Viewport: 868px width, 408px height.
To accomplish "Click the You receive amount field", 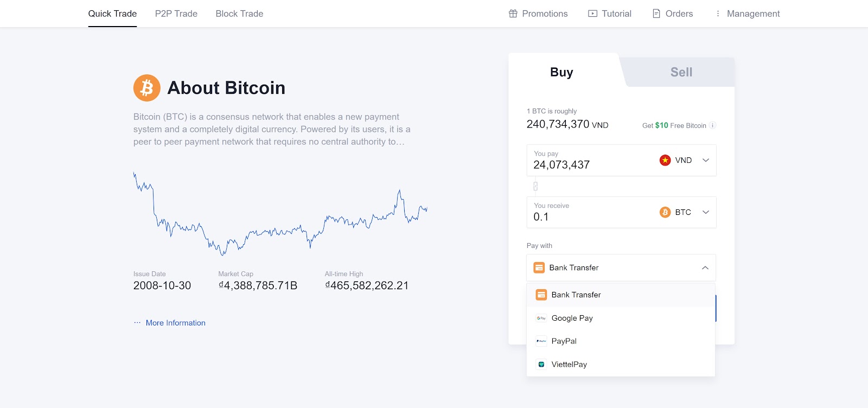I will point(586,217).
